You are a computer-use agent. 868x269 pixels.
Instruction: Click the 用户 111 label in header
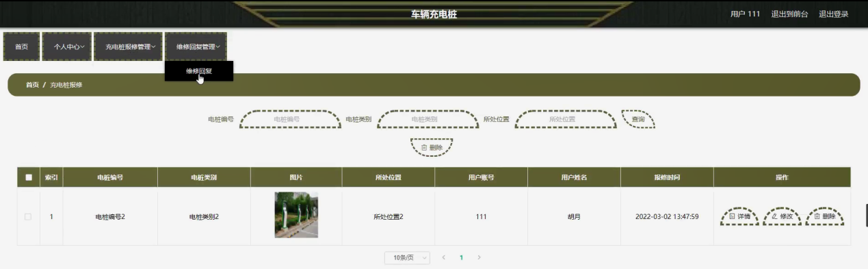tap(745, 14)
